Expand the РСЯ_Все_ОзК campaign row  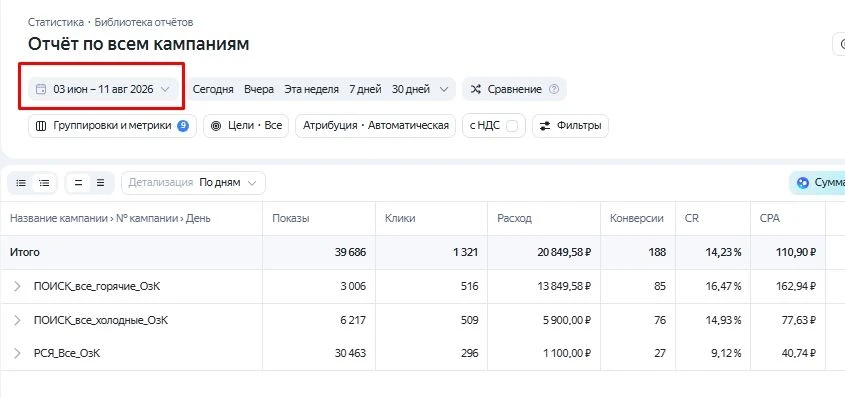coord(17,353)
